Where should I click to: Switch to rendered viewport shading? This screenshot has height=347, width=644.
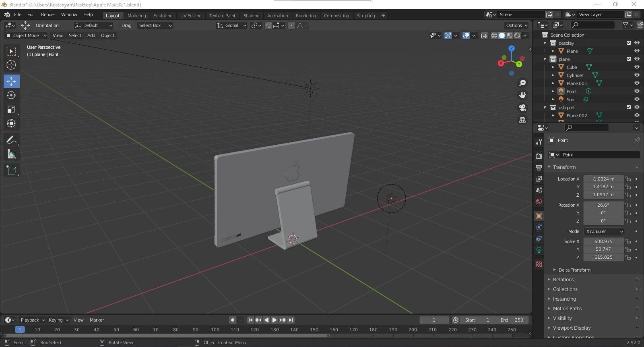[x=517, y=35]
